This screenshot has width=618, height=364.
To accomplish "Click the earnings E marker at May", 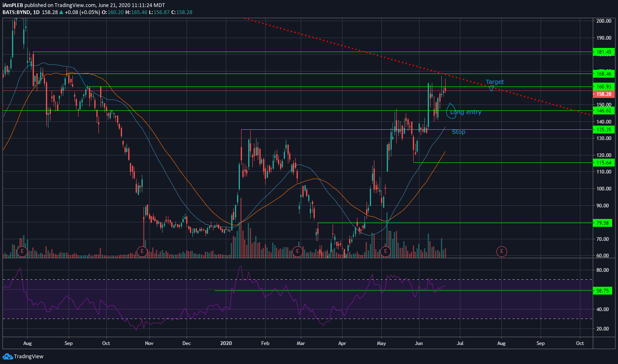I will 386,251.
